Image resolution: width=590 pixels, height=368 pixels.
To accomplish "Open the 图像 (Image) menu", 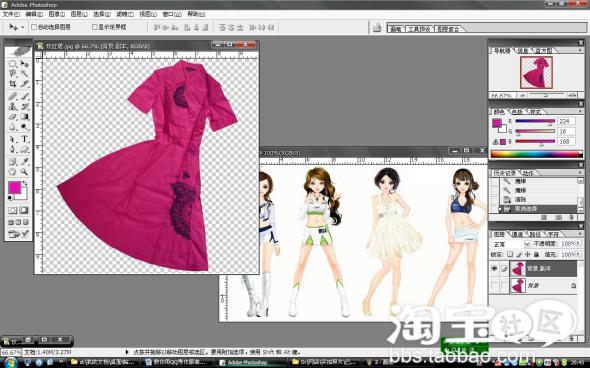I will (56, 14).
